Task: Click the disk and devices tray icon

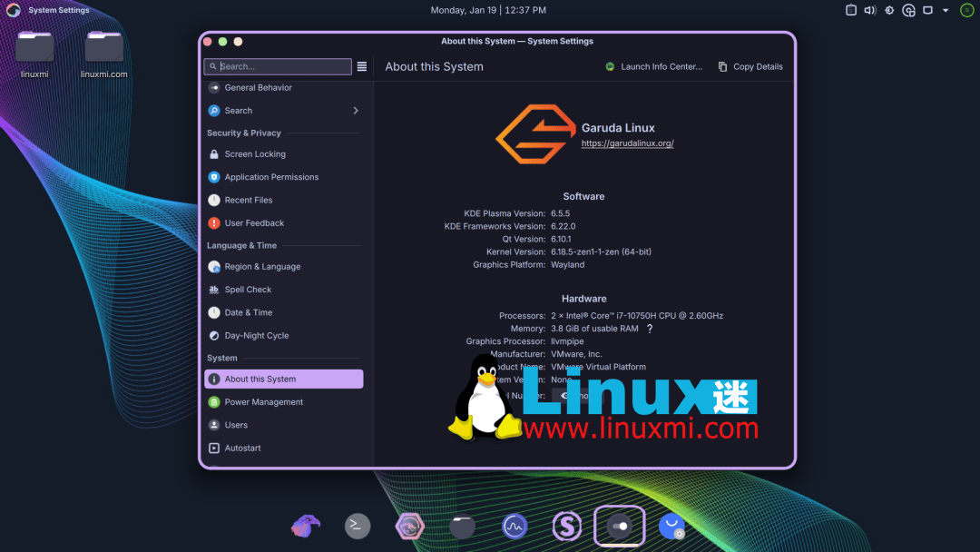Action: point(908,10)
